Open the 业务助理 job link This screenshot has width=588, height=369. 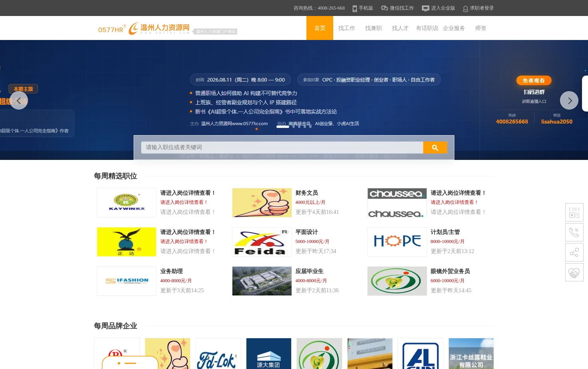(171, 271)
